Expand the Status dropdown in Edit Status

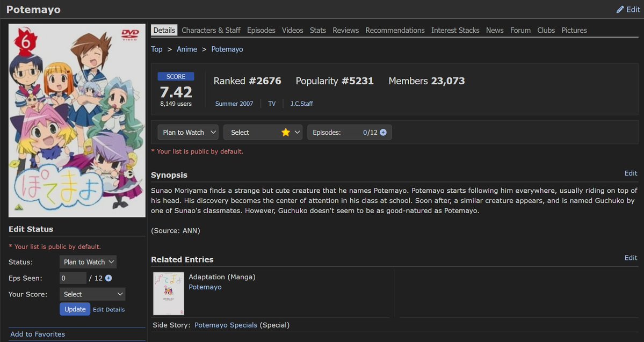coord(88,262)
